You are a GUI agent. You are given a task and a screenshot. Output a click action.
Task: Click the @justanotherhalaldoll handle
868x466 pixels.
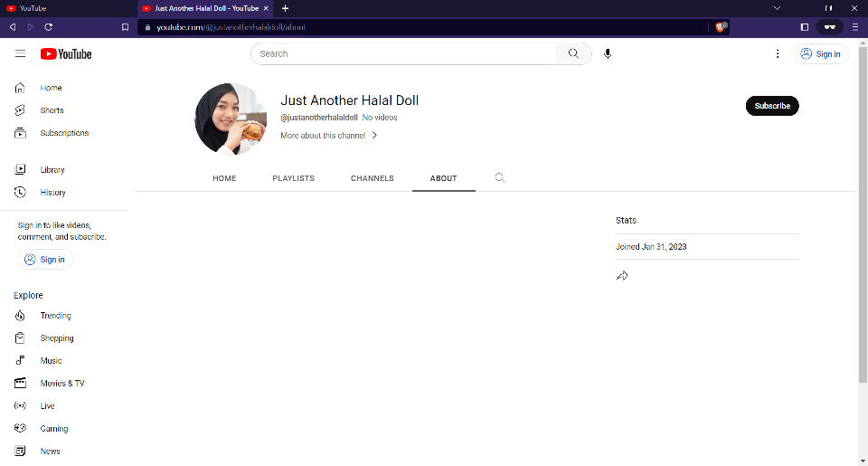(319, 118)
